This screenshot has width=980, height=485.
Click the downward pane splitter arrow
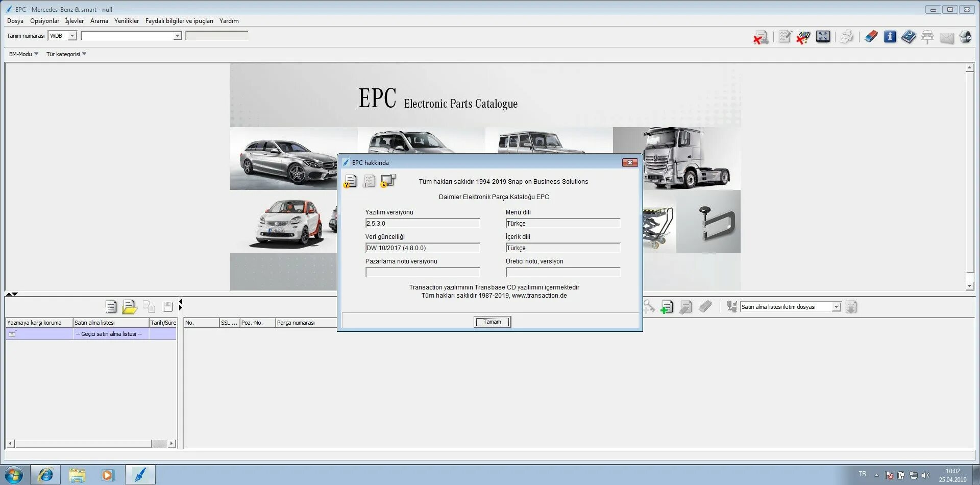15,294
